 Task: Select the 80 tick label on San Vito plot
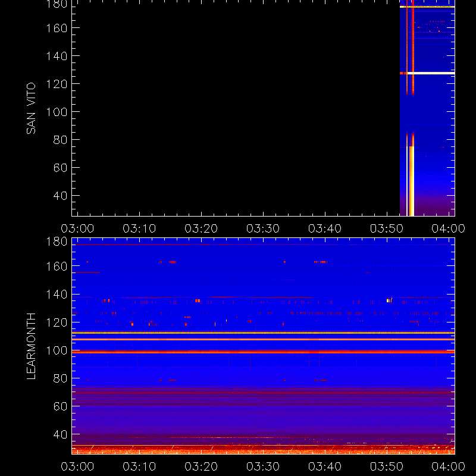60,140
